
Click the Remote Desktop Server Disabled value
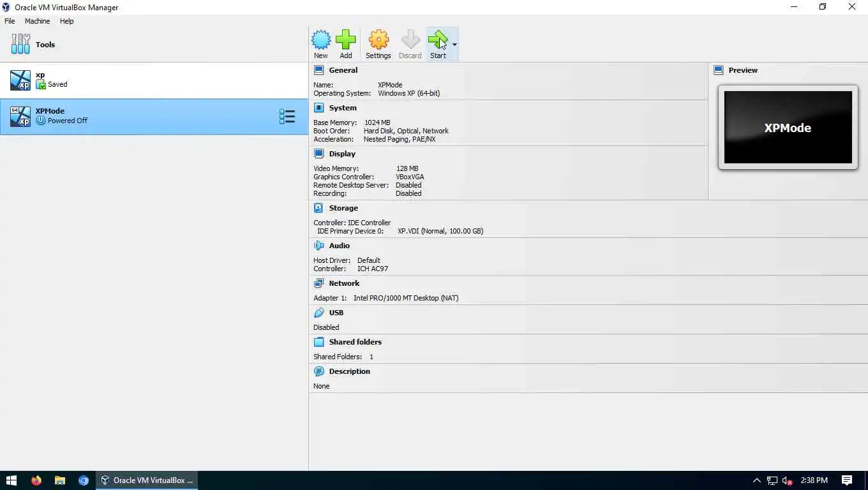point(408,185)
